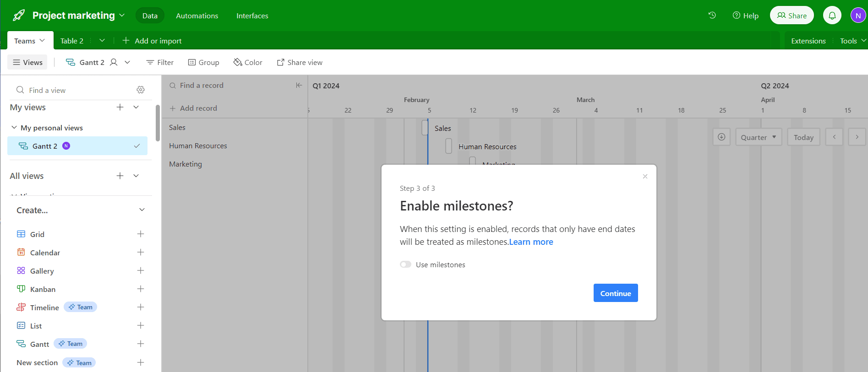The width and height of the screenshot is (868, 372).
Task: Open base history clock icon
Action: pos(712,16)
